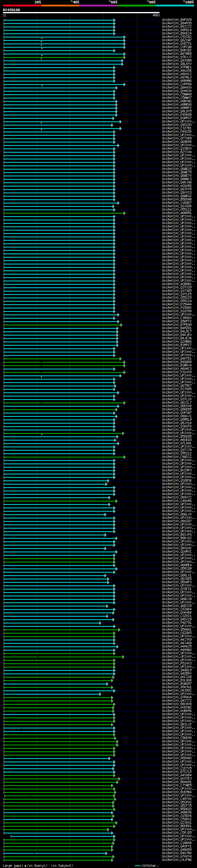197x868 pixels.
Task: Select the UniRef100_B9RIB2 label
Action: pos(177,50)
